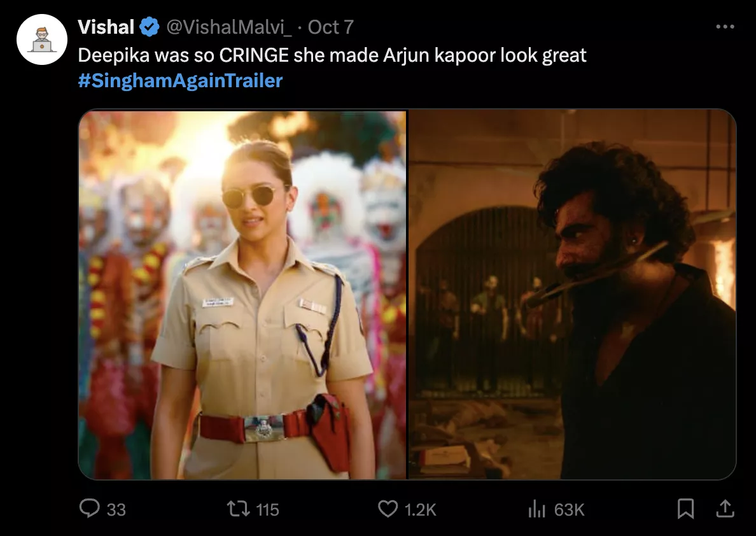Image resolution: width=756 pixels, height=536 pixels.
Task: Open the Vishal profile avatar
Action: point(42,39)
